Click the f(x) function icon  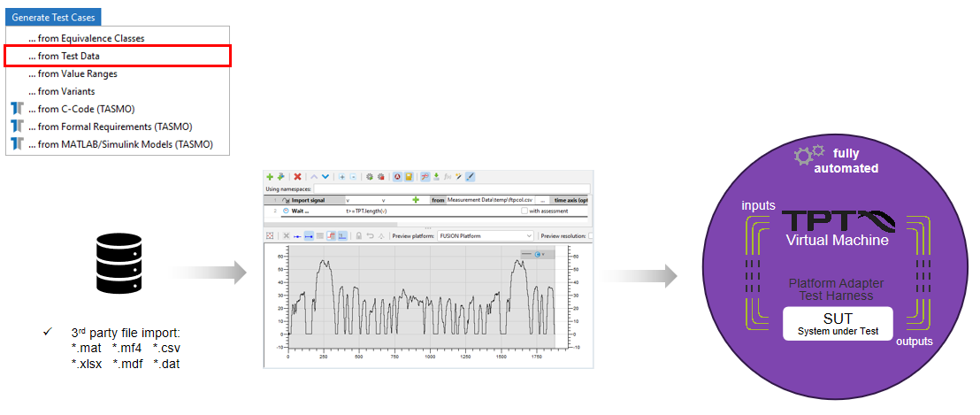click(448, 177)
